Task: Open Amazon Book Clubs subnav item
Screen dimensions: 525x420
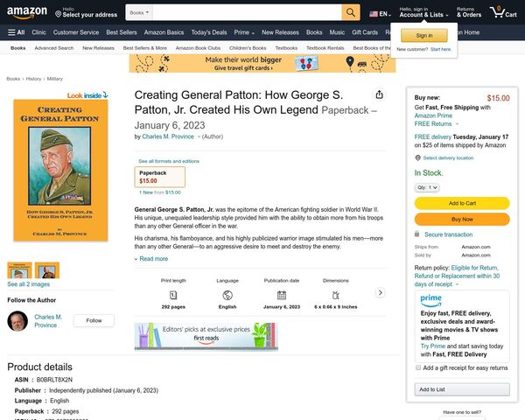Action: point(198,48)
